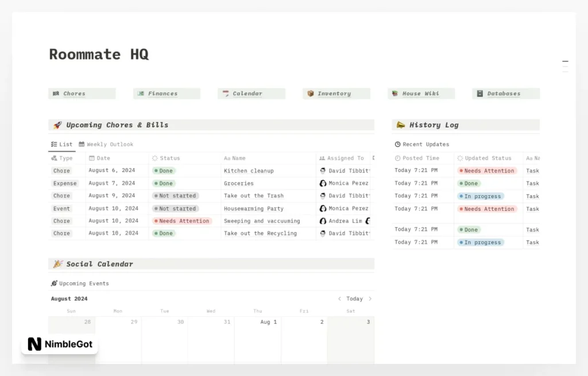The image size is (588, 376).
Task: Select the Recent Updates view tab
Action: pyautogui.click(x=422, y=144)
